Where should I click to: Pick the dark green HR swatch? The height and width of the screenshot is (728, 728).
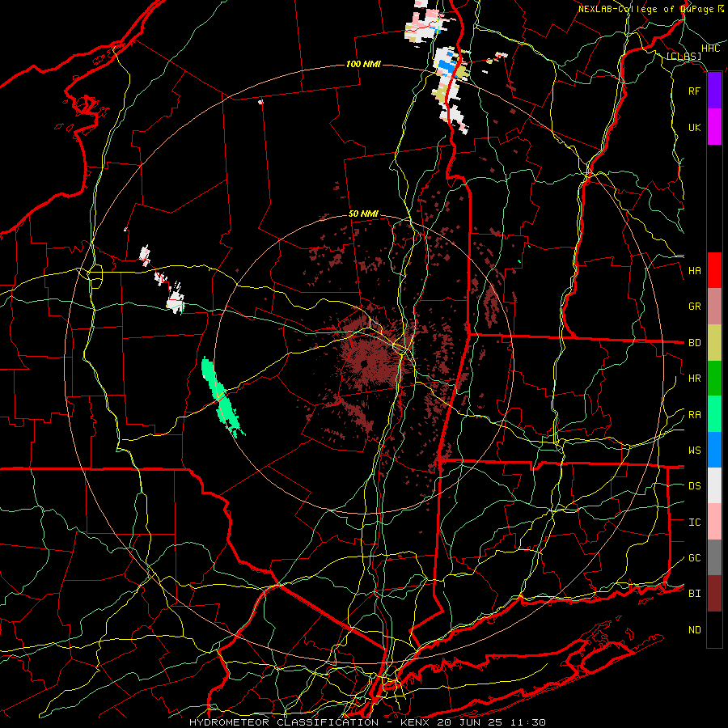(714, 379)
